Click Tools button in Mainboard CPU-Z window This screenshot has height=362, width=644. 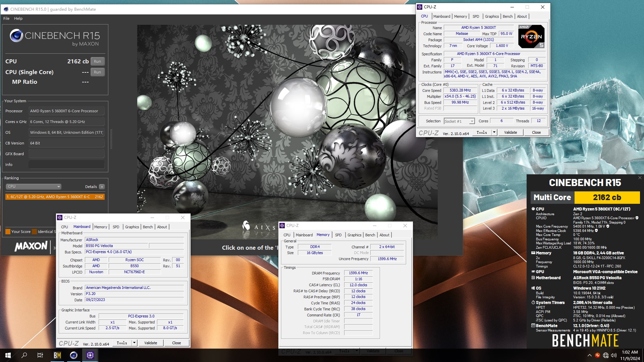click(x=122, y=343)
